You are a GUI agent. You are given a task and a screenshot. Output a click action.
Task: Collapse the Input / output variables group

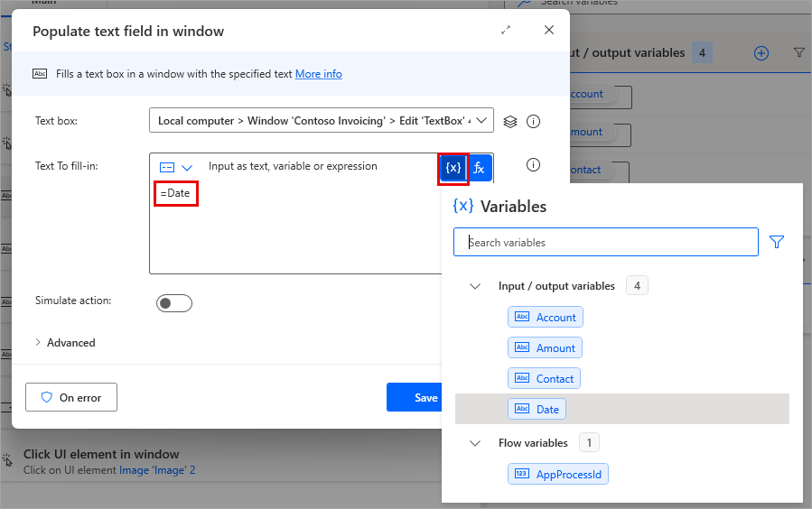(475, 286)
